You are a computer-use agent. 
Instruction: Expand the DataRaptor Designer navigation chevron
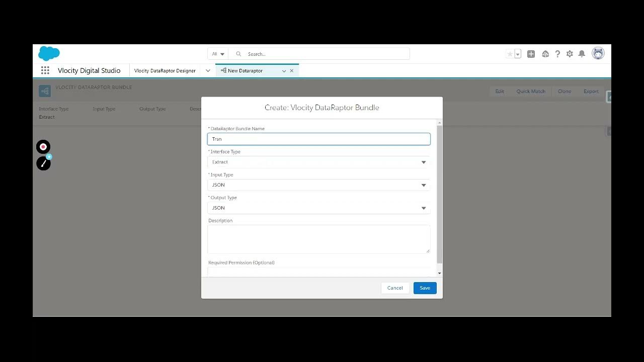[x=208, y=71]
